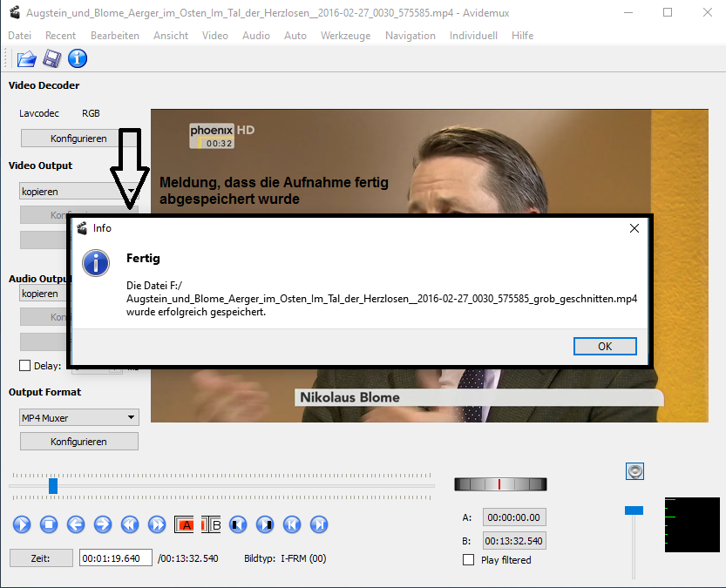Click the Save Video floppy disk icon

point(52,59)
